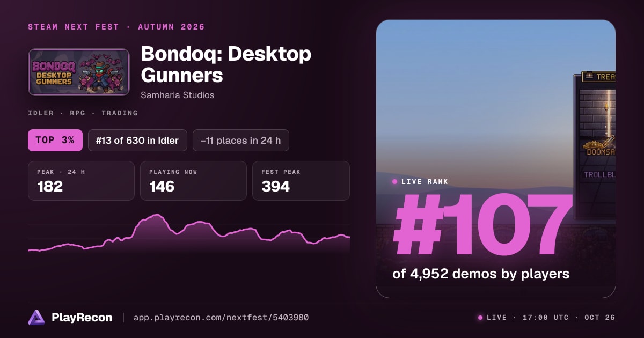The width and height of the screenshot is (644, 338).
Task: Click the Fest Peak value 394
Action: 276,187
